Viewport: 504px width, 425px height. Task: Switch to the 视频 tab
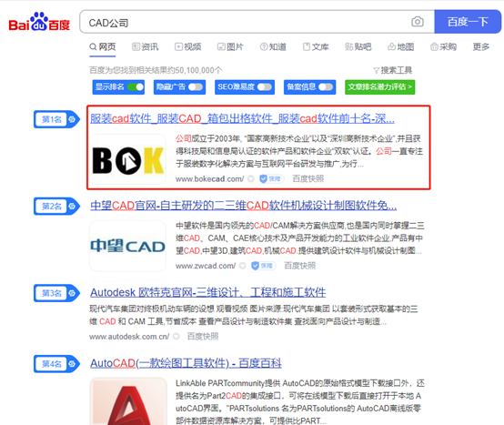point(188,47)
